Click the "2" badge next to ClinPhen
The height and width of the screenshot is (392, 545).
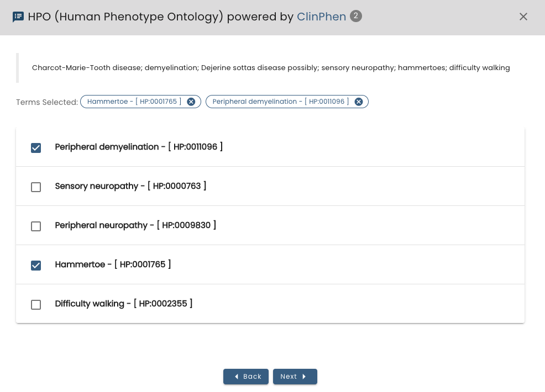pos(355,16)
